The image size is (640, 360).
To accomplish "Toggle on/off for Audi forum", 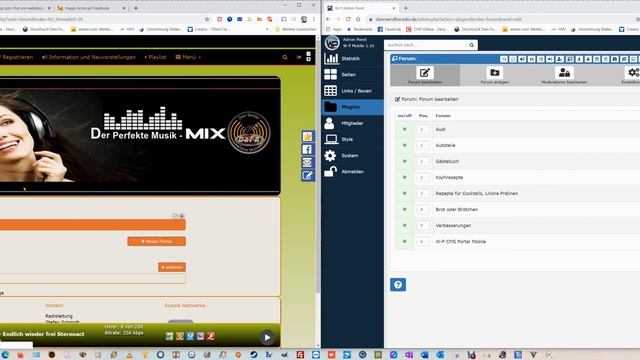I will (x=404, y=129).
